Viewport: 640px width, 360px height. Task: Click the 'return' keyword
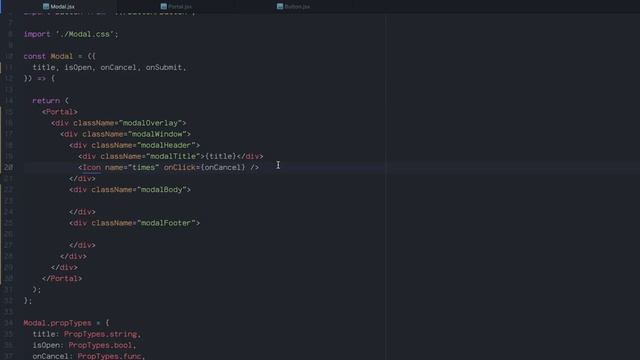(46, 101)
